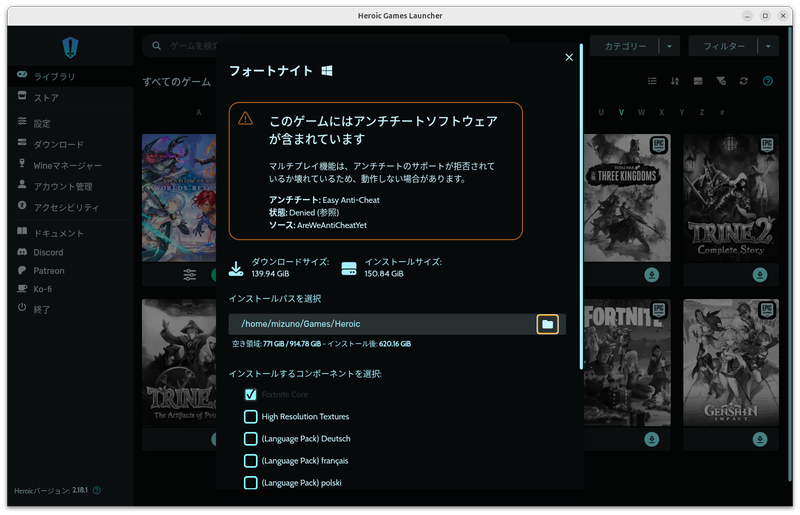Open the Fortnite game cover in library
The image size is (800, 515).
pos(627,362)
